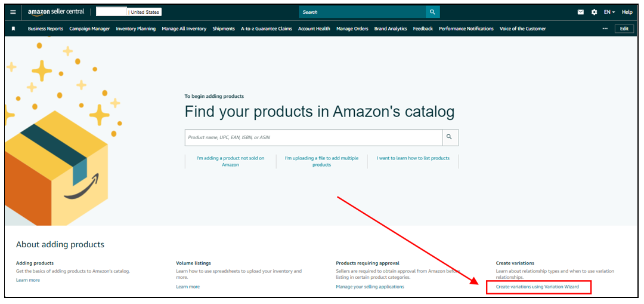Click Create variations using Variation Wizard
This screenshot has height=304, width=644.
tap(537, 287)
